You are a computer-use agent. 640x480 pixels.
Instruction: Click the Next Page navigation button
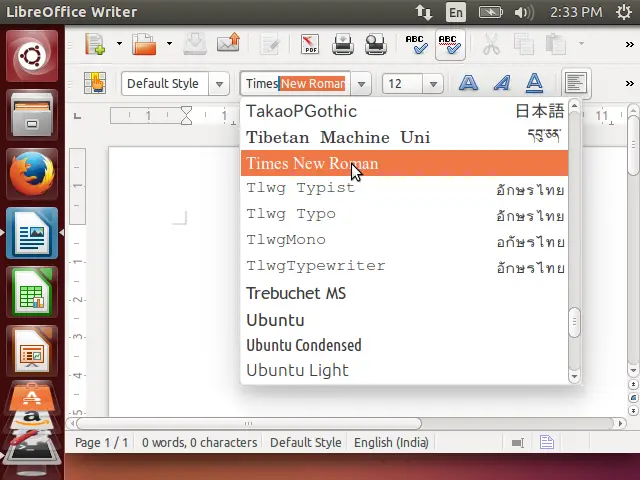(x=633, y=410)
